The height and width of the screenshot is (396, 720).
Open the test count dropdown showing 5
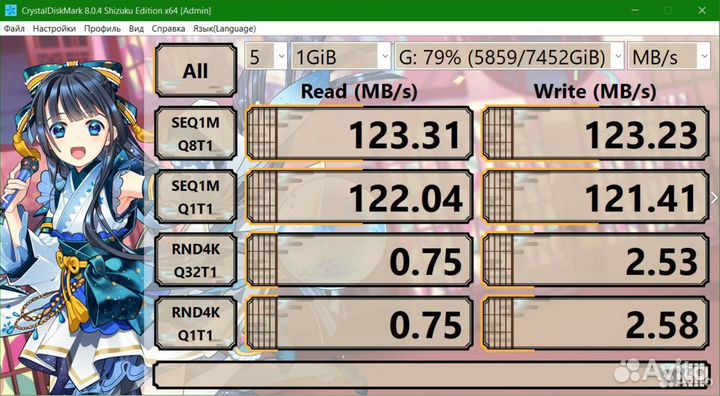(266, 57)
